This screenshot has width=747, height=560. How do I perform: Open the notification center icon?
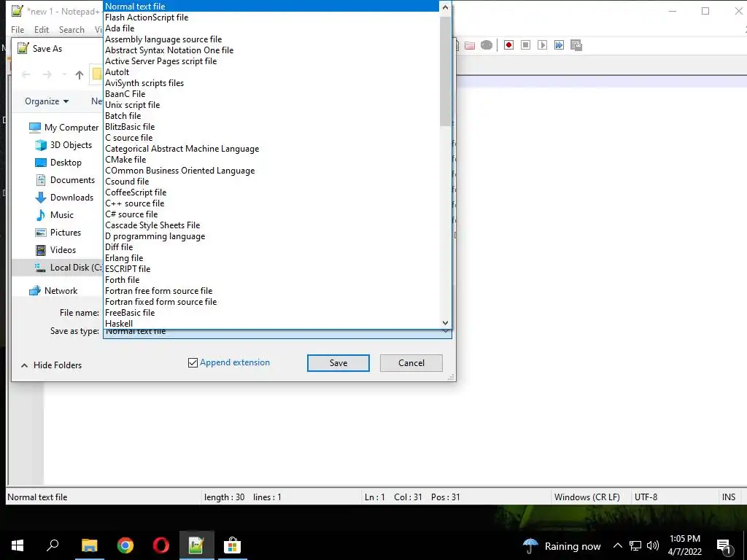point(724,546)
